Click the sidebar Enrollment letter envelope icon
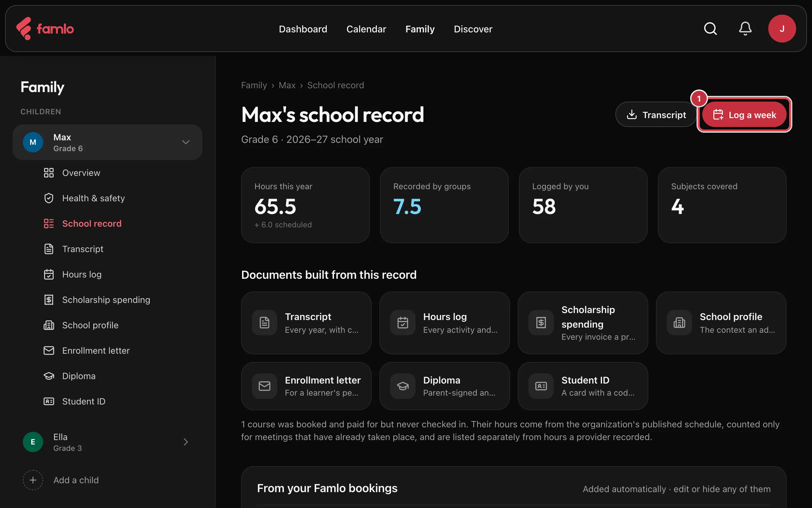Screen dimensions: 812x508 (x=49, y=351)
